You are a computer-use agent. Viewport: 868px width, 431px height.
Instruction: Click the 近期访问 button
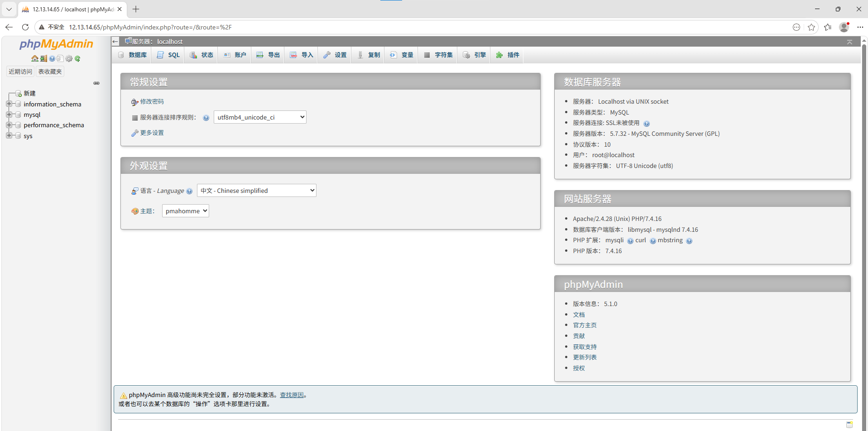pyautogui.click(x=20, y=72)
